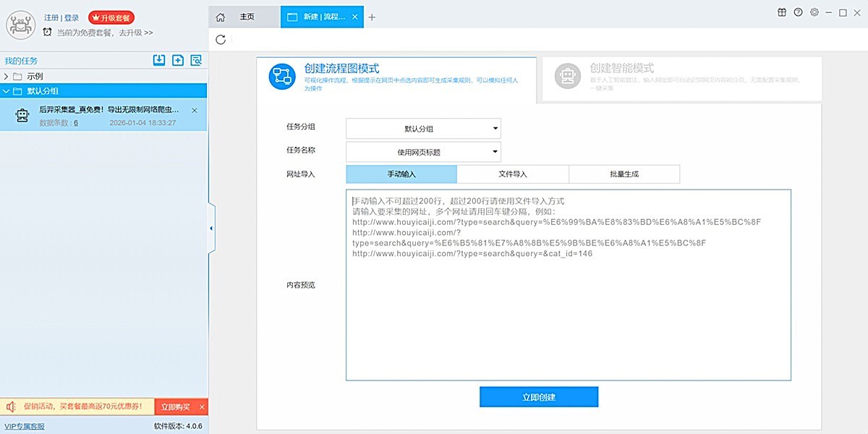Click the search task icon in 我的任务
This screenshot has height=434, width=868.
[196, 61]
